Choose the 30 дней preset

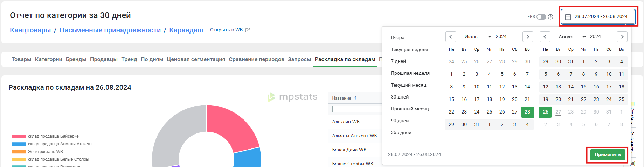[x=400, y=97]
